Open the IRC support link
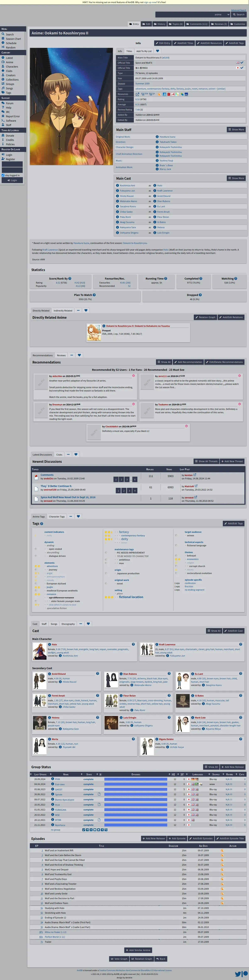249x980 pixels. [x=8, y=112]
